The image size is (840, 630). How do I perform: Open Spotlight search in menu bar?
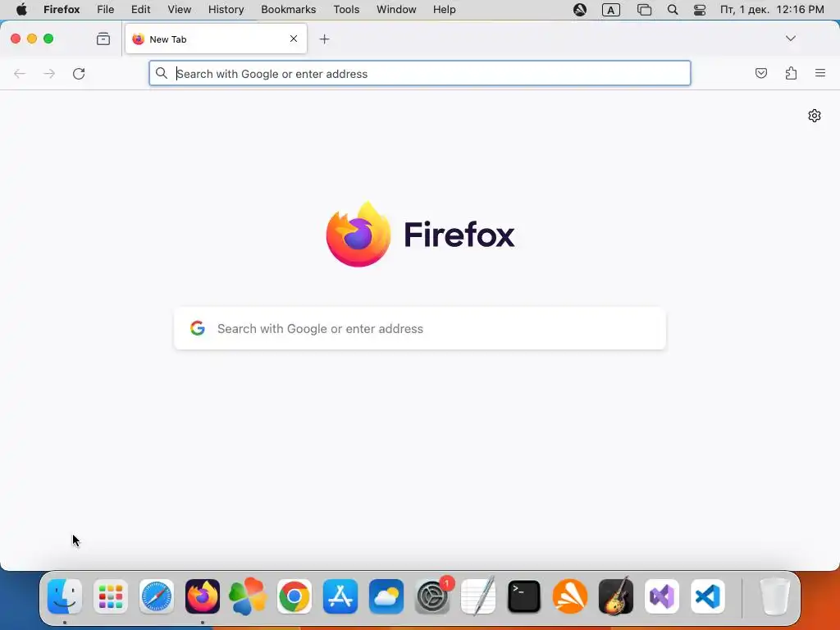[673, 10]
